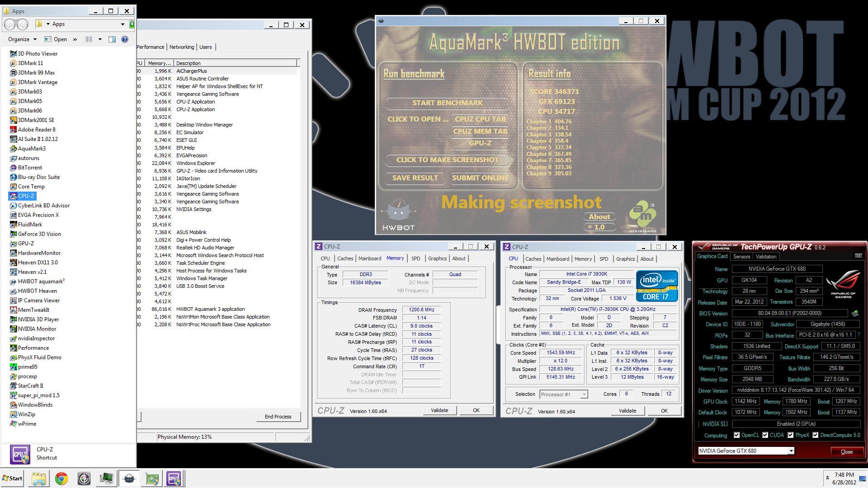Select the MemTweakIt shortcut icon
Image resolution: width=868 pixels, height=488 pixels.
[13, 310]
